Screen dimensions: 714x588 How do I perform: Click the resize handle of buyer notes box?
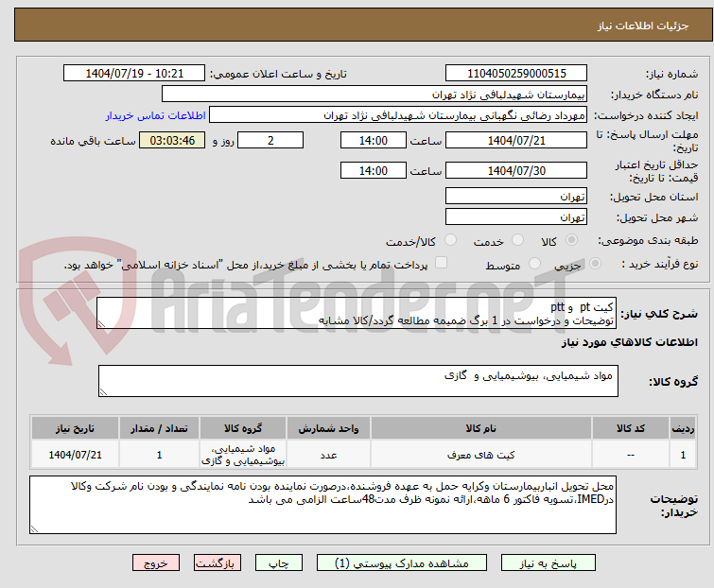34,528
